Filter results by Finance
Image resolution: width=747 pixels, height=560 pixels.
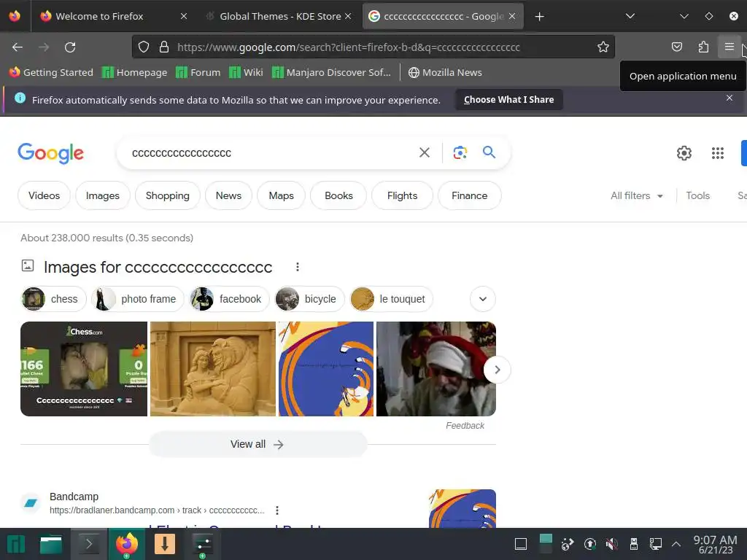pos(469,195)
